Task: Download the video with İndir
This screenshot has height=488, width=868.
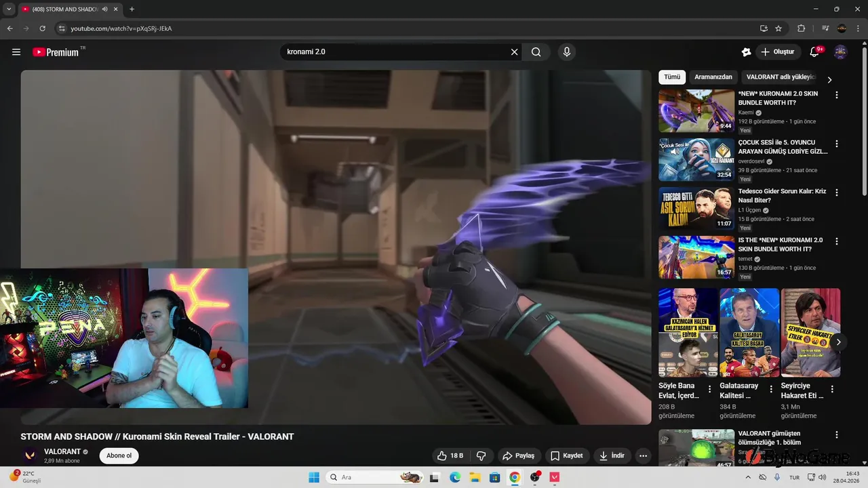Action: pos(612,455)
